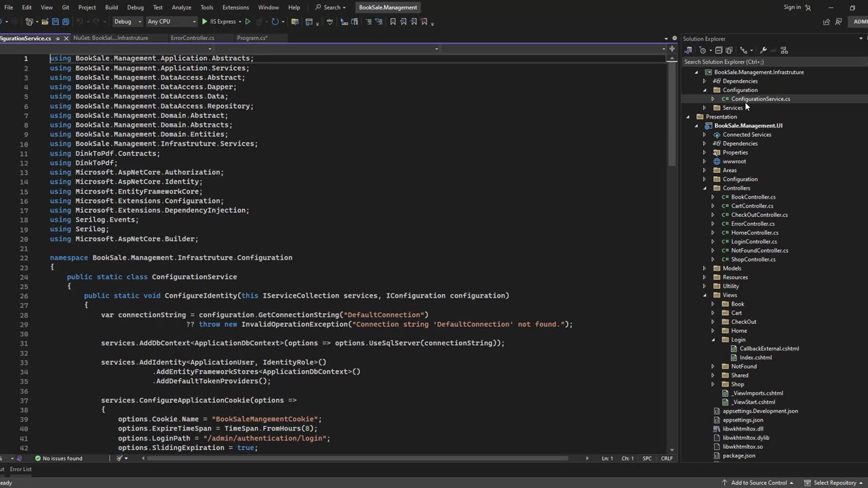The image size is (868, 488).
Task: Open the Debug configuration dropdown
Action: tap(127, 22)
